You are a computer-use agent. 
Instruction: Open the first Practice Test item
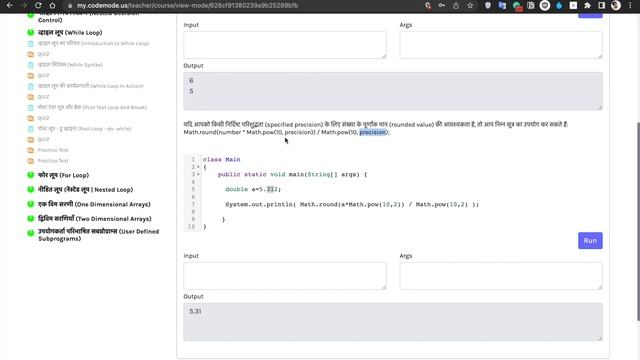click(x=53, y=150)
